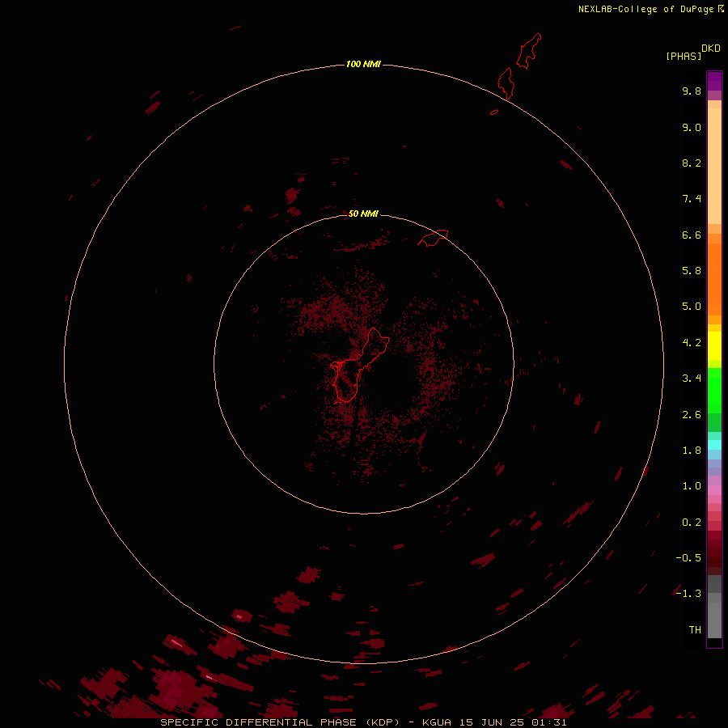Click the 4.2 value on color scale
Screen dimensions: 728x728
click(x=692, y=343)
